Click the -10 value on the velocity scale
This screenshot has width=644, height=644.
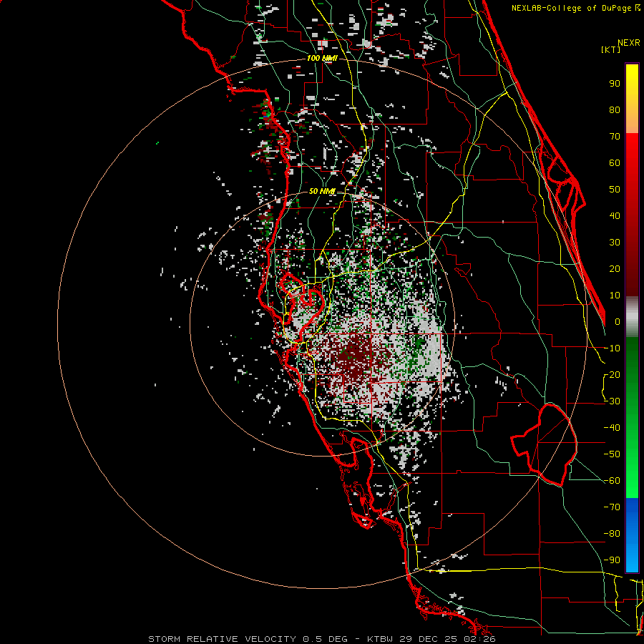[x=612, y=348]
